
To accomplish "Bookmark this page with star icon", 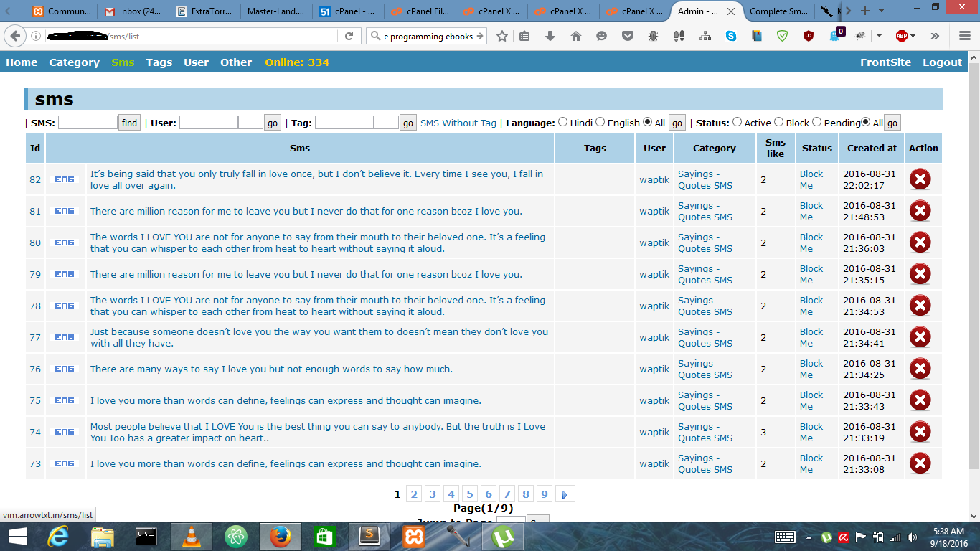I will (x=502, y=36).
